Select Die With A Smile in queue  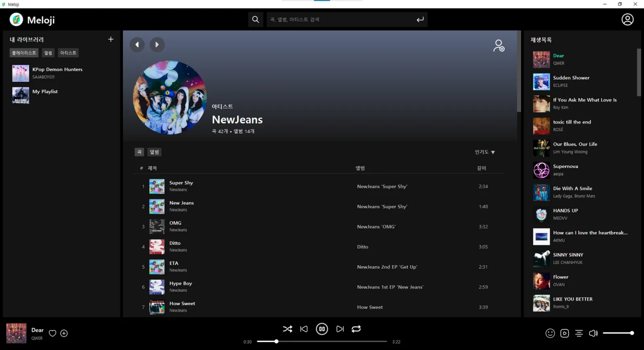coord(582,193)
